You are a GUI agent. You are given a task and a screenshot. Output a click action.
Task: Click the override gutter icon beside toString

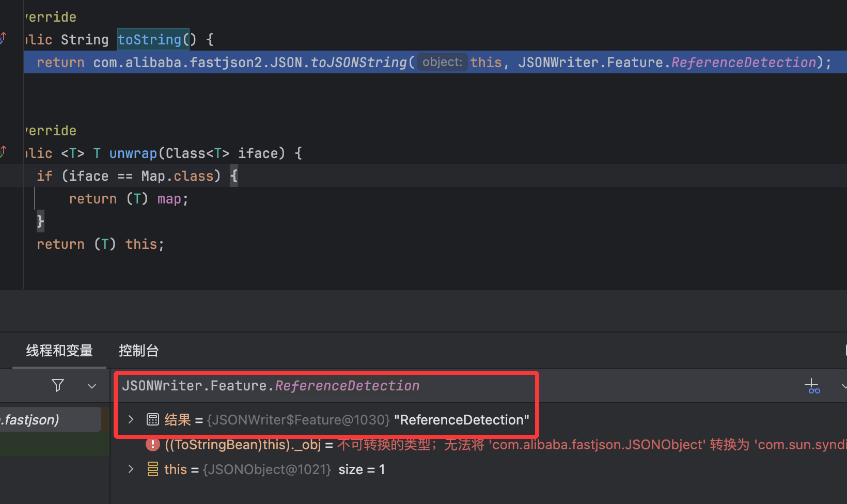pyautogui.click(x=3, y=38)
